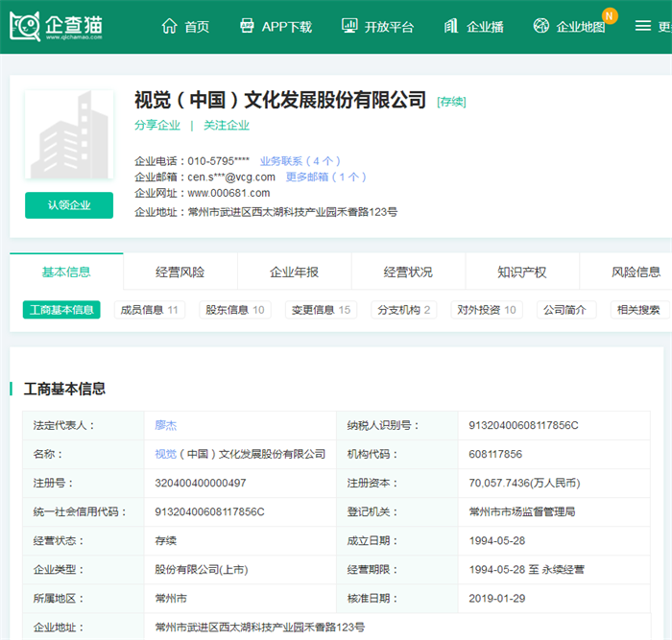Open 企业地图 navigation item

point(581,27)
